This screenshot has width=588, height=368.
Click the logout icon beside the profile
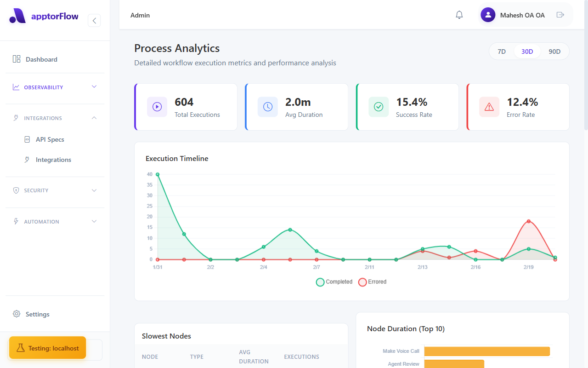coord(560,15)
